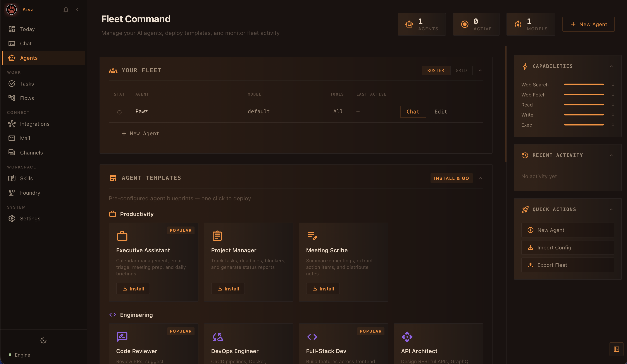Viewport: 627px width, 364px height.
Task: Open the notification bell icon
Action: pos(66,9)
